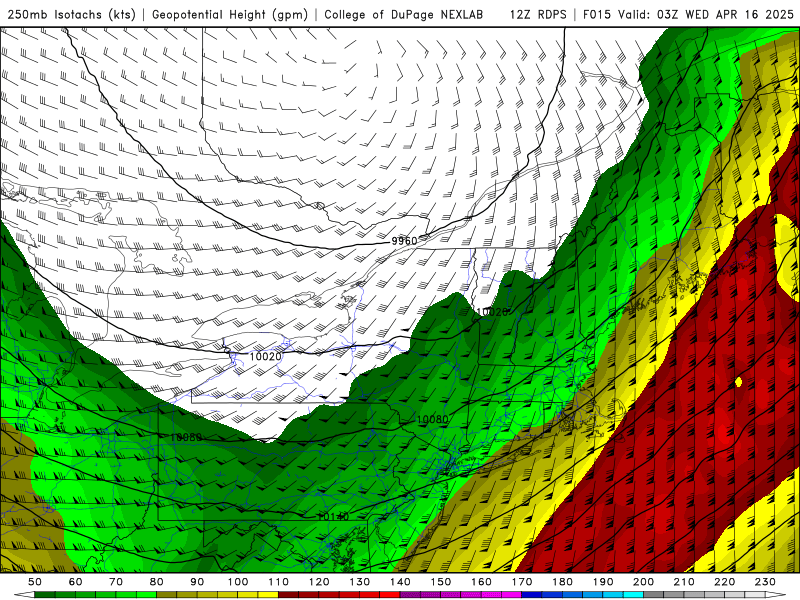Click the 130 value on the color scale
The width and height of the screenshot is (800, 600).
[x=360, y=582]
